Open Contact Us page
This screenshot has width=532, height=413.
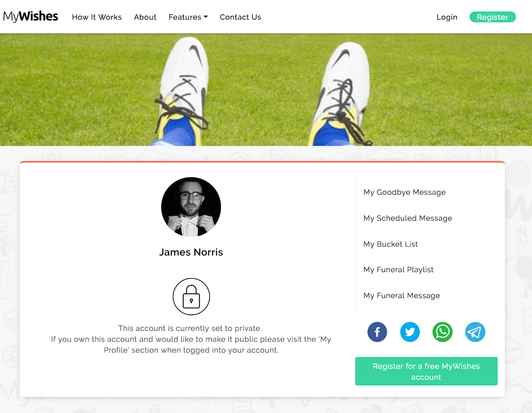tap(240, 17)
